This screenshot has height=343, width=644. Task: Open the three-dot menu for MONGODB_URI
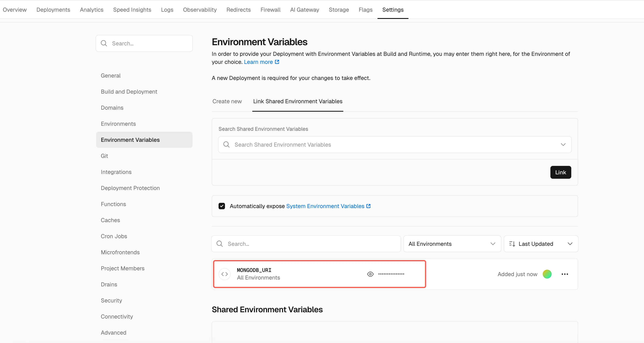(564, 274)
